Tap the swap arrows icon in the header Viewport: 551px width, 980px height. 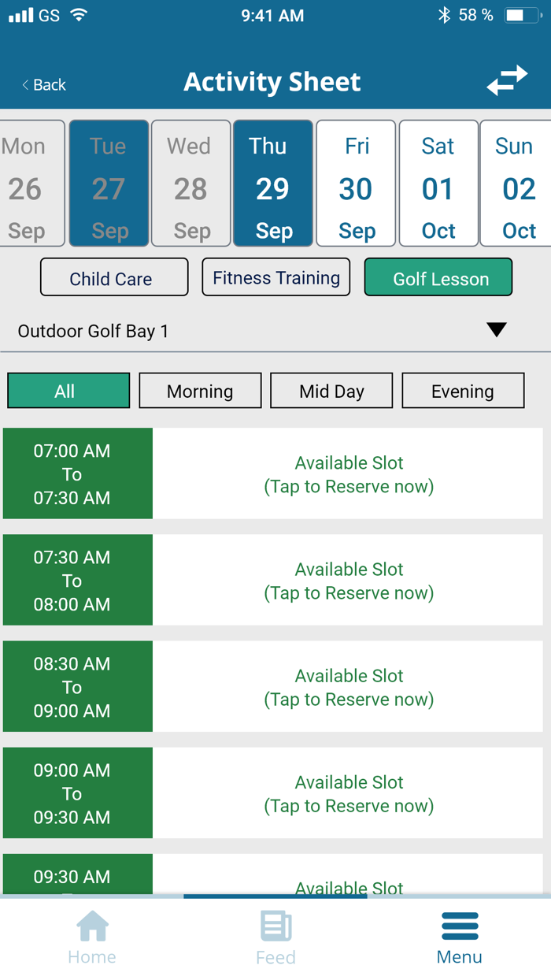tap(508, 81)
